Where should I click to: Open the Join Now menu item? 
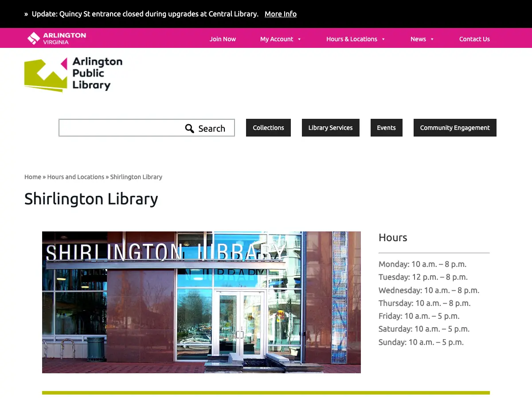coord(223,39)
